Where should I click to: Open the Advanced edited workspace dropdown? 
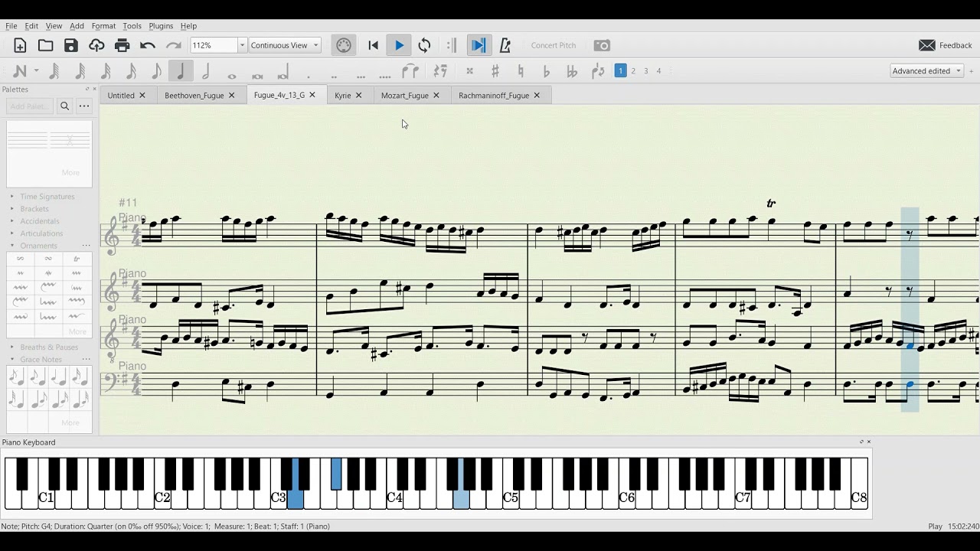pyautogui.click(x=926, y=71)
